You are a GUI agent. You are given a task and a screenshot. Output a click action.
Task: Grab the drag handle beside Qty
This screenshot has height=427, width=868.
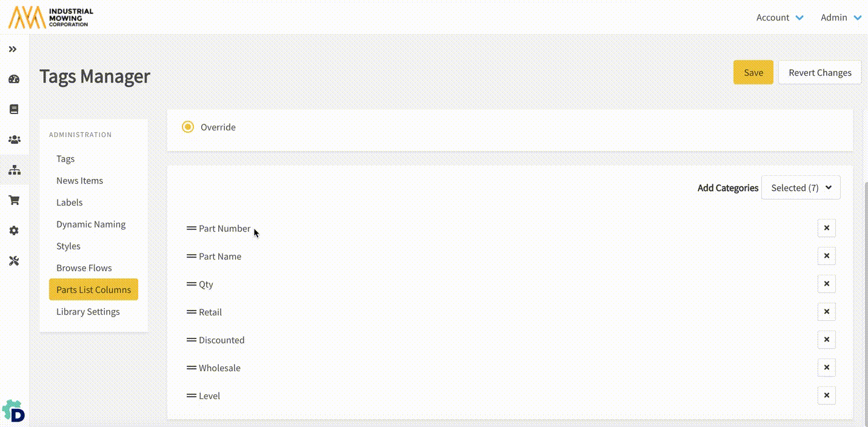click(192, 284)
